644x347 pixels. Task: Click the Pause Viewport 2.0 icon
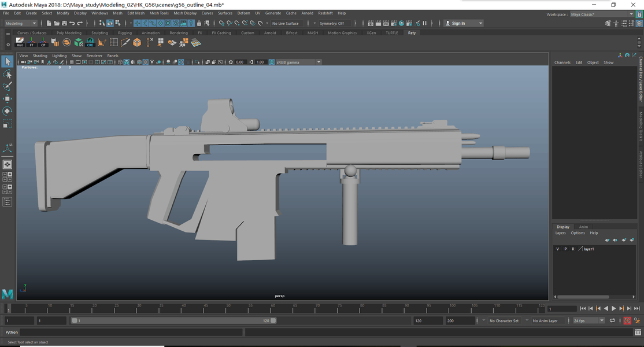[x=425, y=23]
